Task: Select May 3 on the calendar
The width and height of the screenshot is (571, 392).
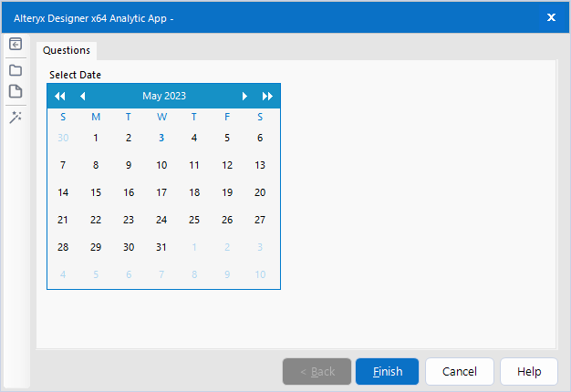Action: [161, 138]
